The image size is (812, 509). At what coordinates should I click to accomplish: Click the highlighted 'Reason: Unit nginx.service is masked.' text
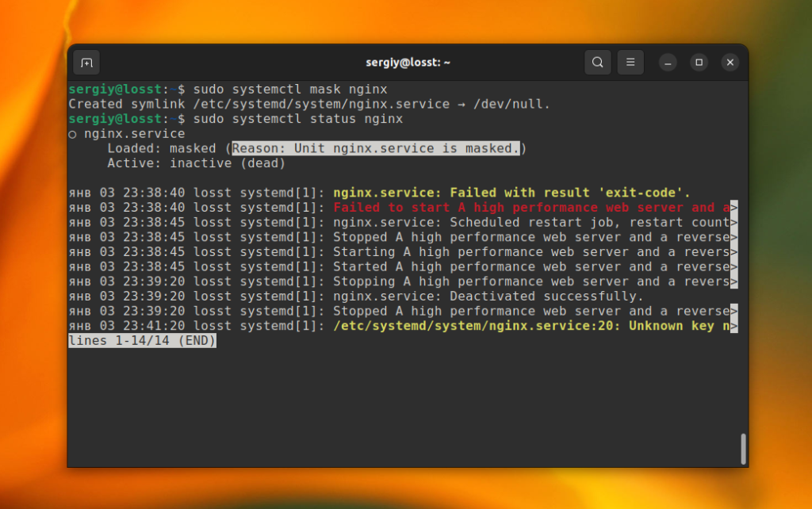(x=375, y=148)
